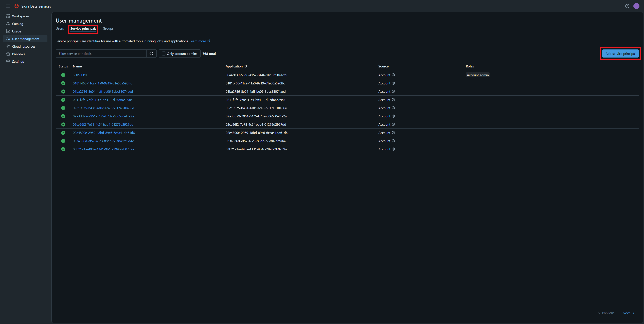Image resolution: width=644 pixels, height=324 pixels.
Task: Open the help question-mark icon
Action: click(627, 6)
